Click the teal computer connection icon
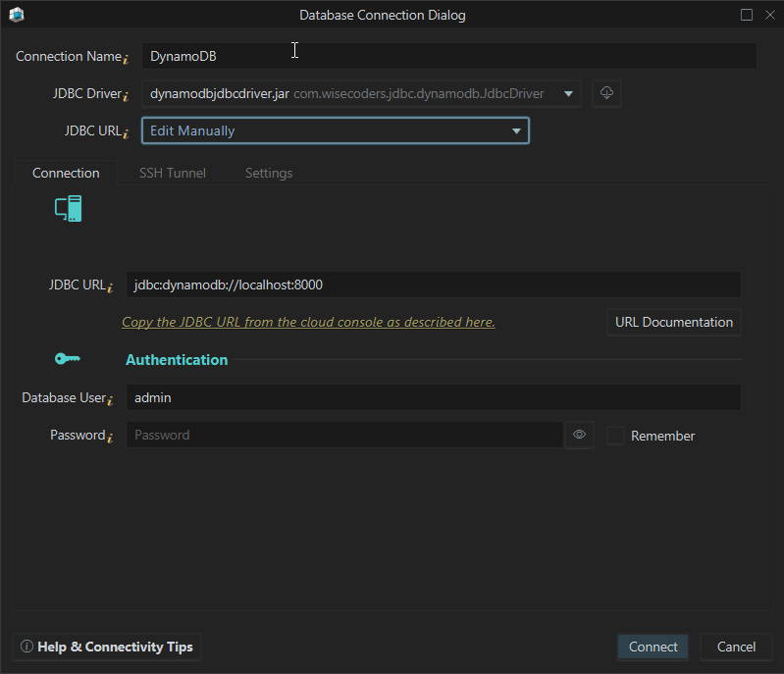 [x=68, y=209]
